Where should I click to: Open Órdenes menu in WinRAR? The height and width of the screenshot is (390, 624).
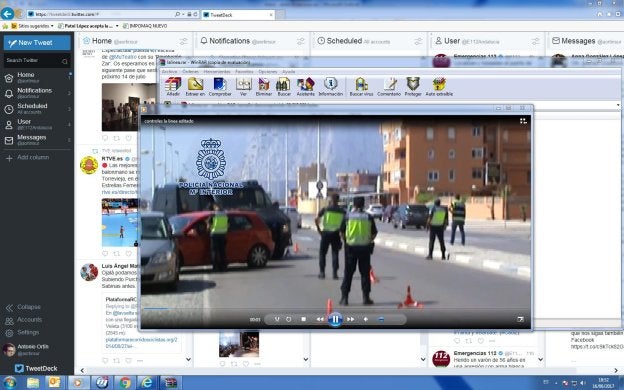(190, 72)
